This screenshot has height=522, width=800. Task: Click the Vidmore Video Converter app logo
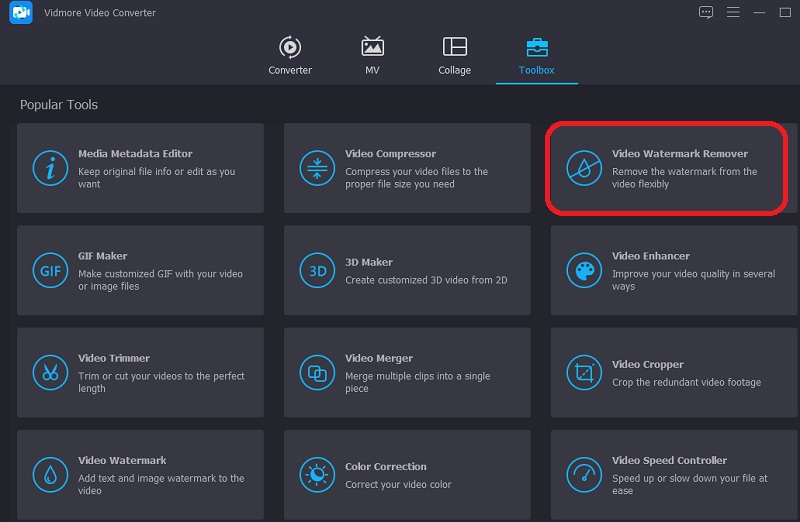(x=20, y=13)
